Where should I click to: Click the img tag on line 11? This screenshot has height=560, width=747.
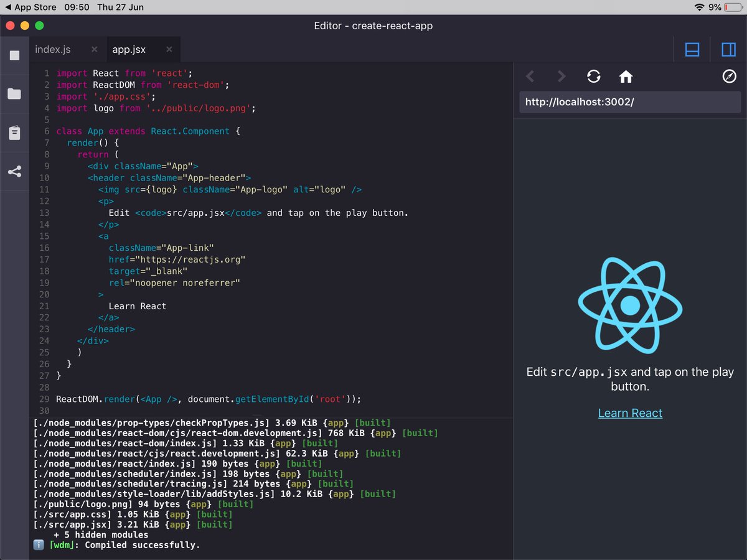230,190
